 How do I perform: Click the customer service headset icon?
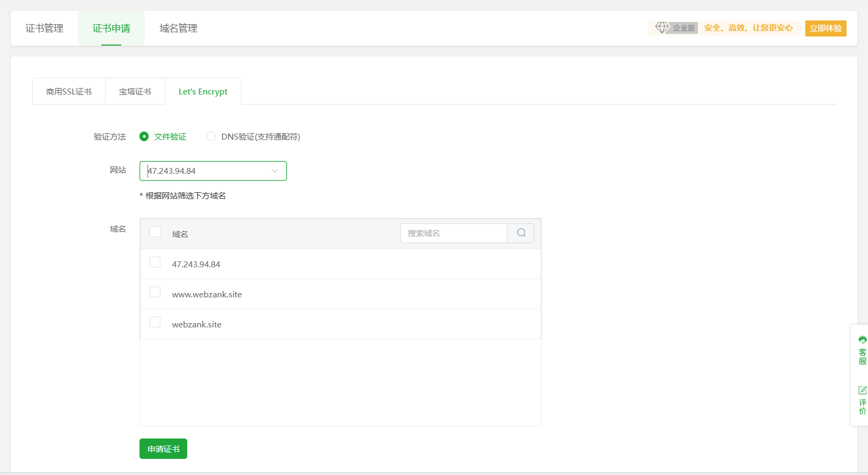pyautogui.click(x=862, y=340)
